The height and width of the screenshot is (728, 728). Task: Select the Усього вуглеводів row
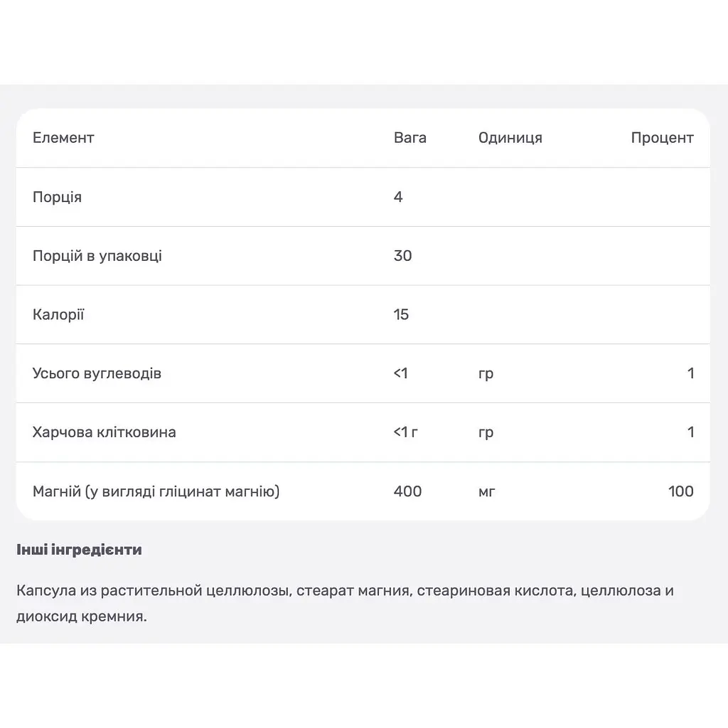(363, 373)
